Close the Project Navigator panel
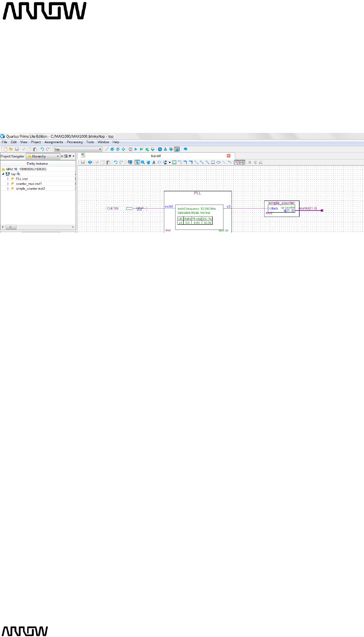The image size is (364, 637). click(x=73, y=156)
